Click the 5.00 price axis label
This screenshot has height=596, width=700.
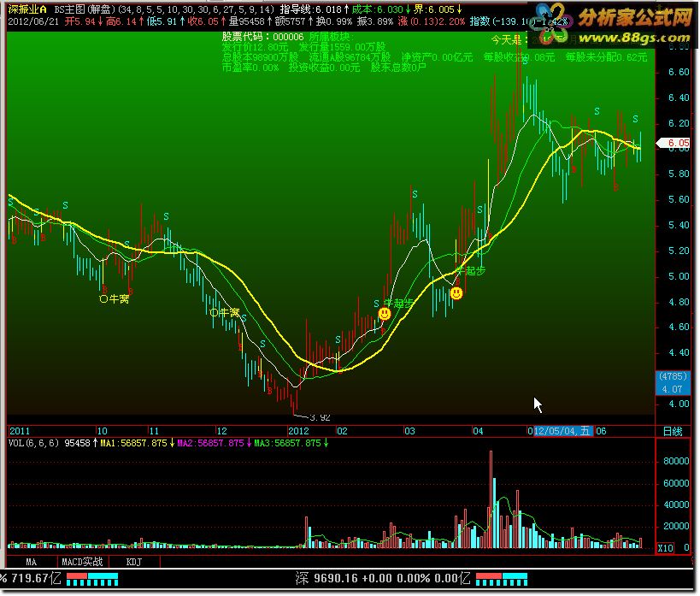[x=679, y=276]
